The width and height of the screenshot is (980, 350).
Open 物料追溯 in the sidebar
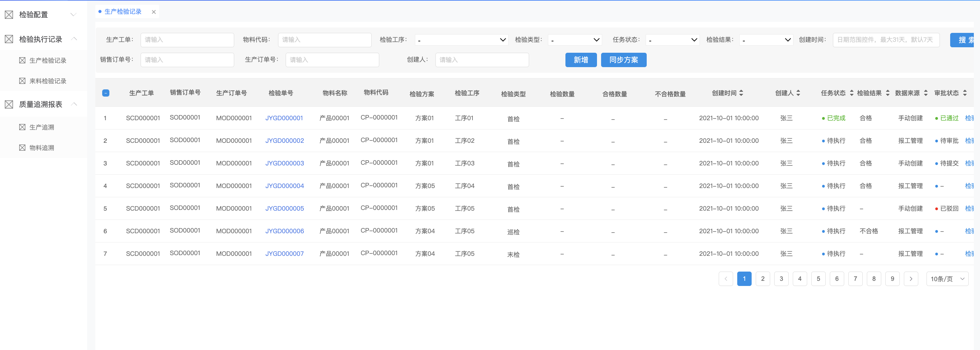[41, 148]
